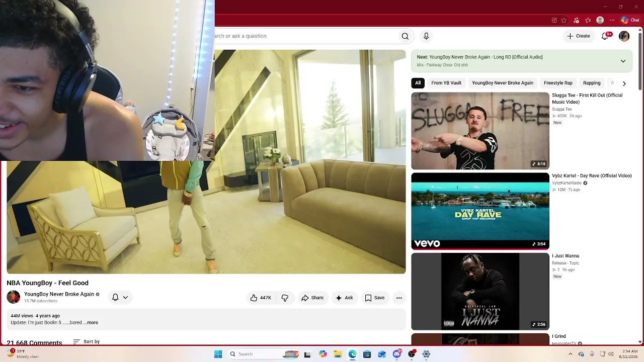Viewport: 644px width, 362px height.
Task: Open the weather widget showing Mostly clear
Action: (x=23, y=354)
